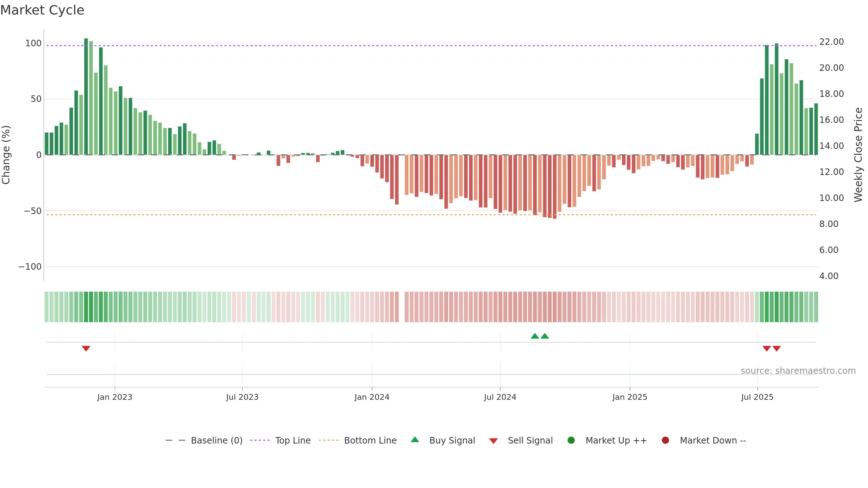The image size is (868, 488).
Task: Click the 8.00 price tick label
Action: pyautogui.click(x=829, y=224)
